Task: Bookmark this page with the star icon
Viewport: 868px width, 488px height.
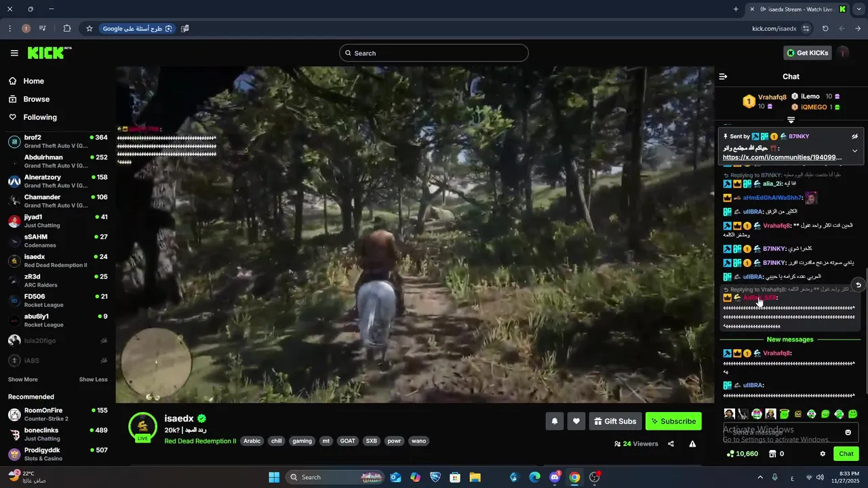Action: coord(89,28)
